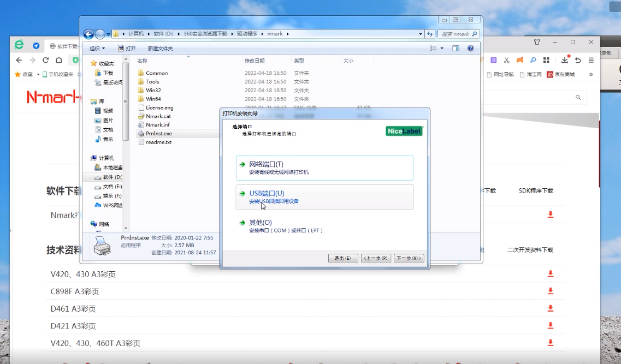Click the Explorer back navigation arrow
The height and width of the screenshot is (364, 621).
tap(88, 34)
